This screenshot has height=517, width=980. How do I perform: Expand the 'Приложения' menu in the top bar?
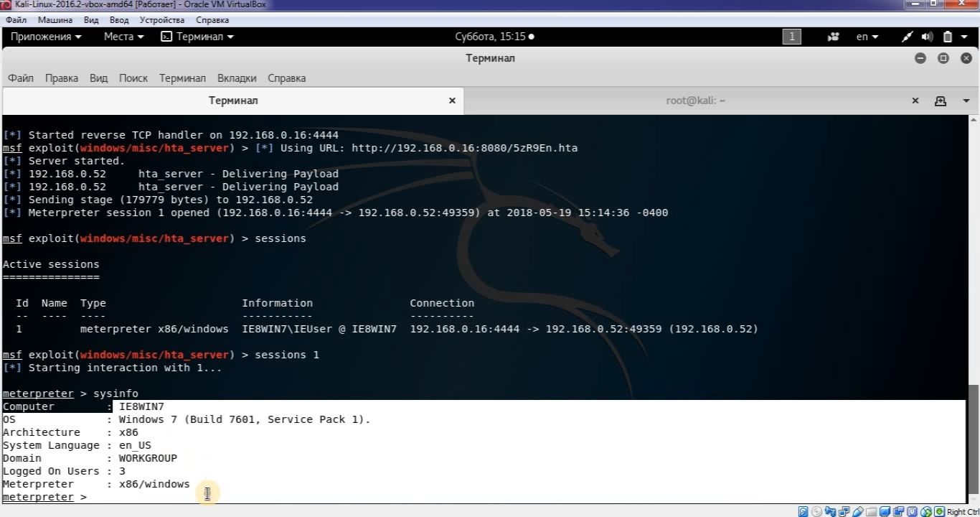(x=46, y=37)
